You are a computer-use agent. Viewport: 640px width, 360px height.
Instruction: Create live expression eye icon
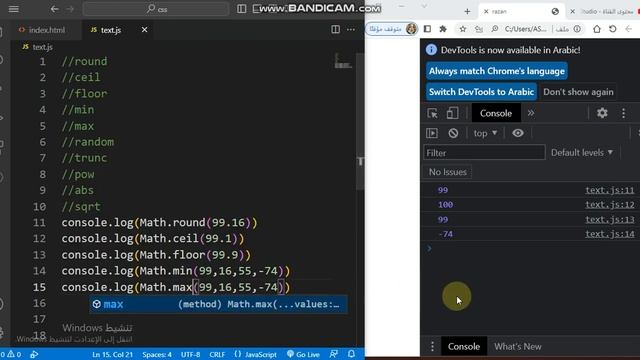(518, 133)
